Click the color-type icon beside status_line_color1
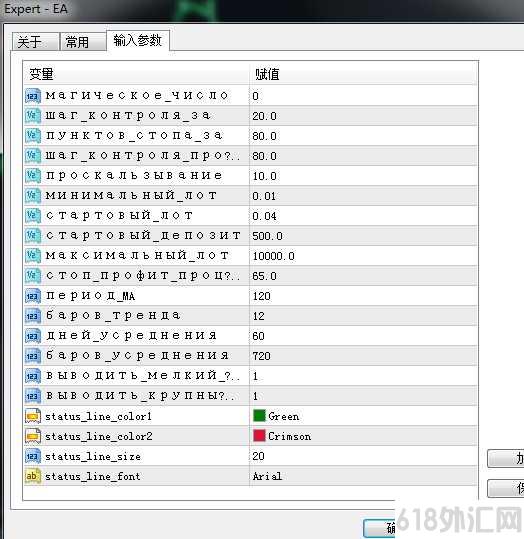The image size is (524, 539). tap(33, 416)
